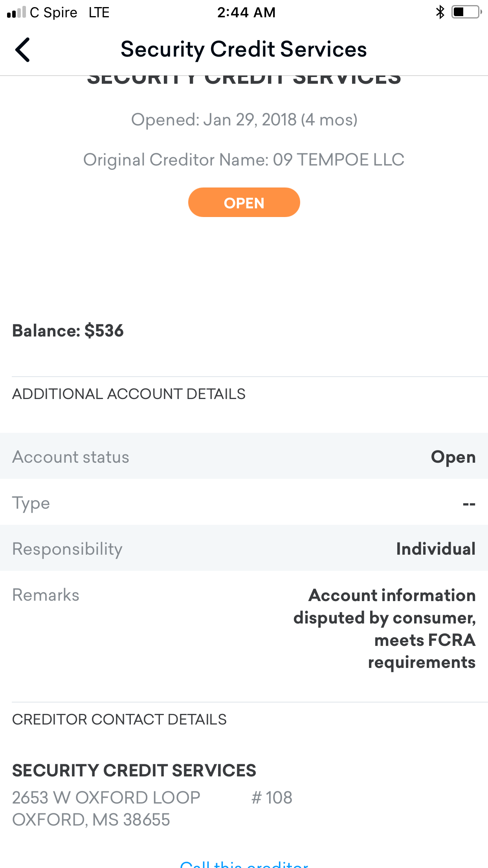Tap the Bluetooth status icon
This screenshot has height=868, width=488.
click(440, 12)
